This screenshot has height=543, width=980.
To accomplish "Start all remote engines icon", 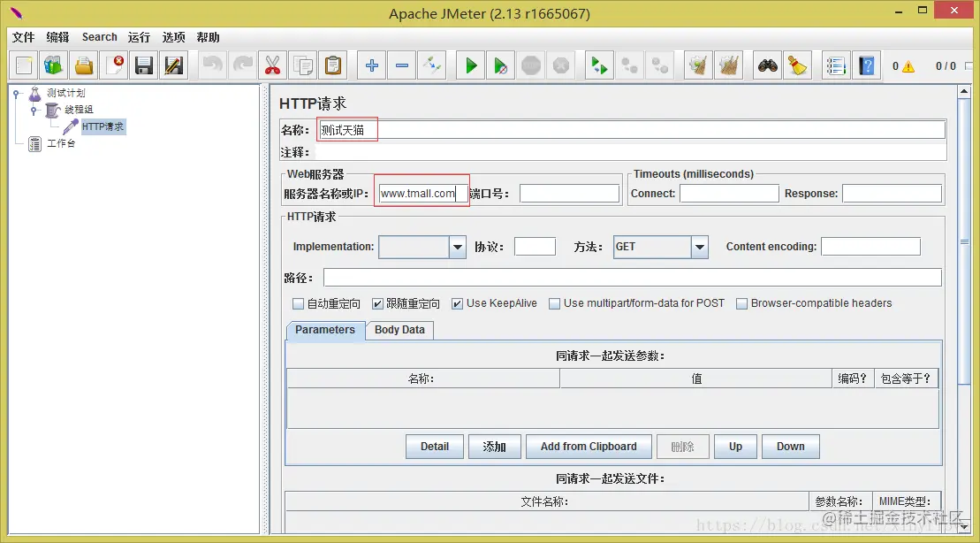I will coord(599,65).
